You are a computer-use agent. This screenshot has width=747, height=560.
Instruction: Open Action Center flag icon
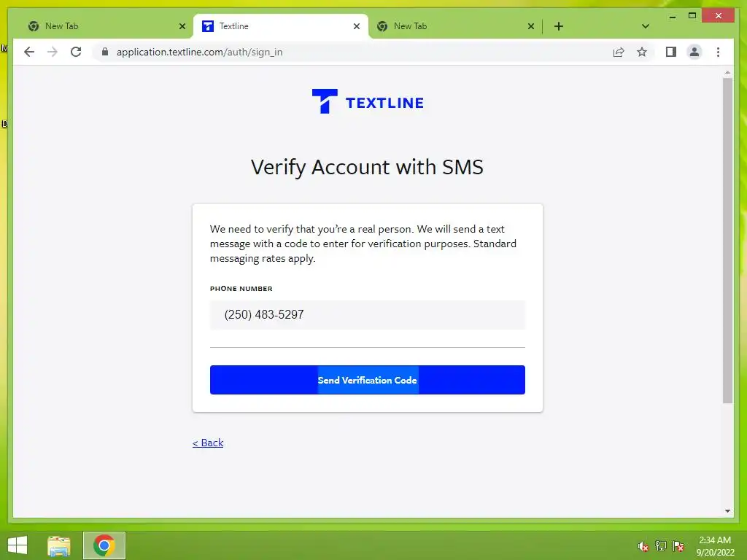point(678,546)
